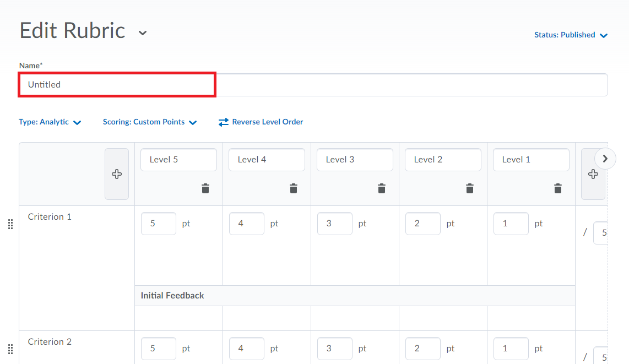The image size is (629, 364).
Task: Click the Criterion 2 name text
Action: pyautogui.click(x=50, y=342)
